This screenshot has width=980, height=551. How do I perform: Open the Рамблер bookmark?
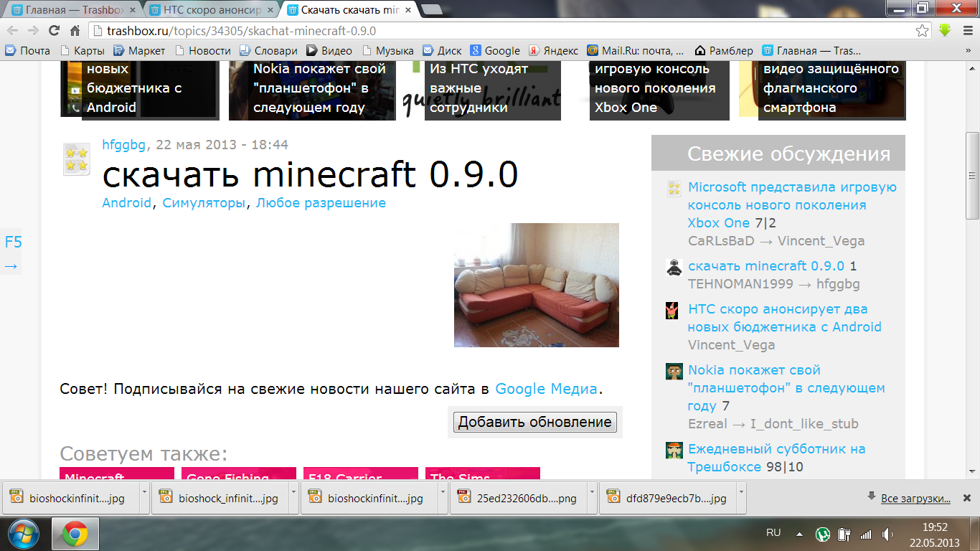(724, 51)
